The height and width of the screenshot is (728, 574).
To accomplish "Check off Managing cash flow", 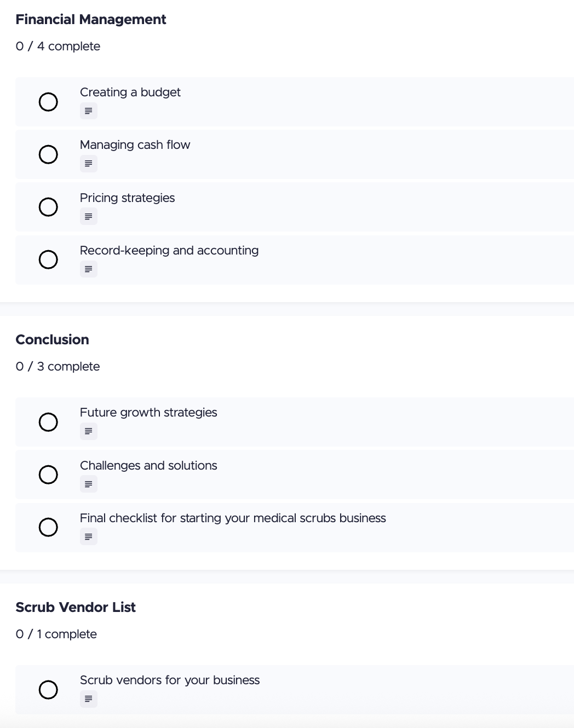I will (48, 154).
